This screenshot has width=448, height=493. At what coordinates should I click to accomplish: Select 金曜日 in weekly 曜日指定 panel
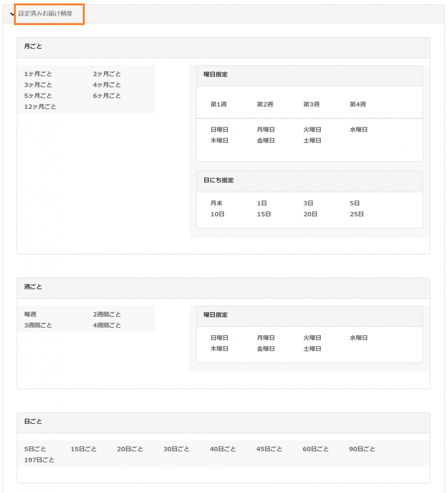265,349
